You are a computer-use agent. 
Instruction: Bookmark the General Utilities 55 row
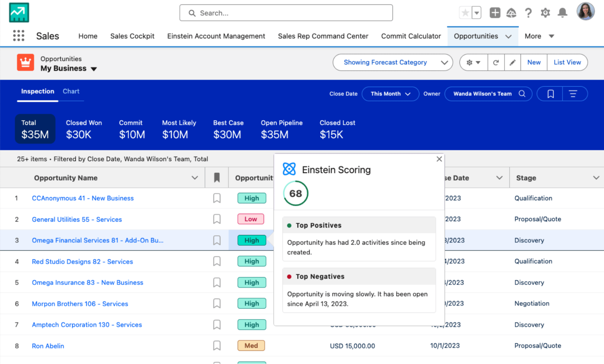click(217, 219)
